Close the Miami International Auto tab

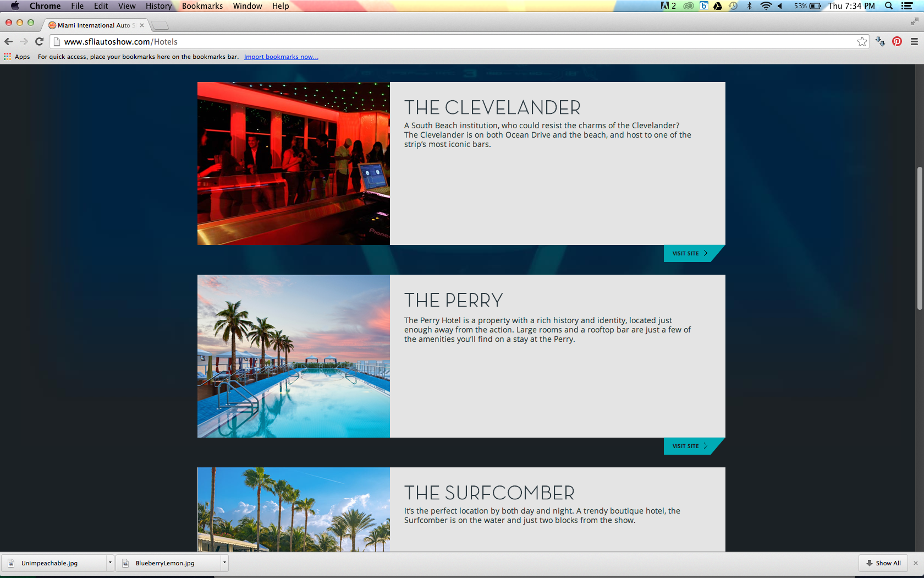coord(142,25)
